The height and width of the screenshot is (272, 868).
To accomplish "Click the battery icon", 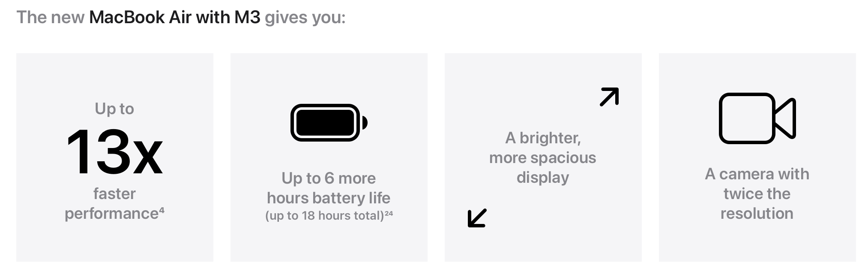I will point(329,123).
